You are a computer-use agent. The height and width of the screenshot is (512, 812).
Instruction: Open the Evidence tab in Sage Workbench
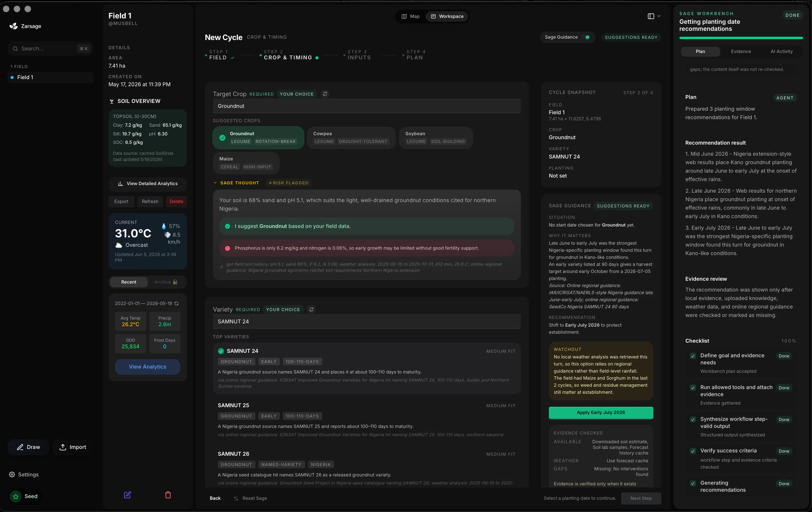(x=740, y=51)
